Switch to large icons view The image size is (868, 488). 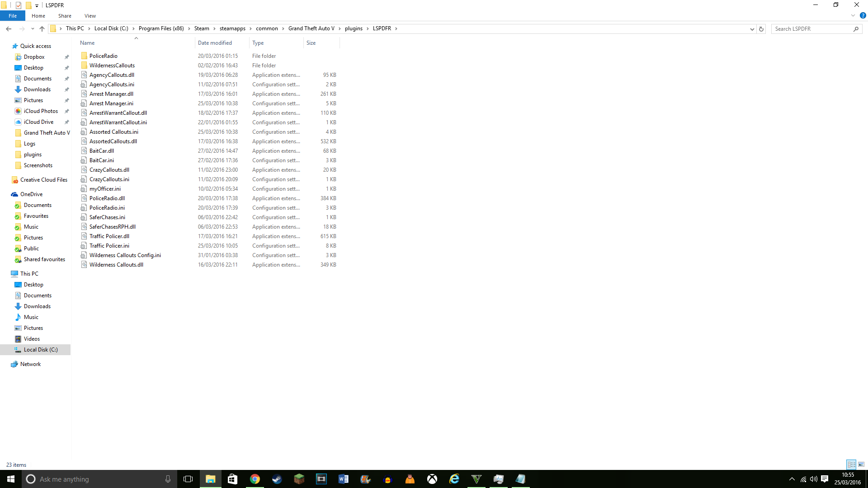click(x=861, y=465)
